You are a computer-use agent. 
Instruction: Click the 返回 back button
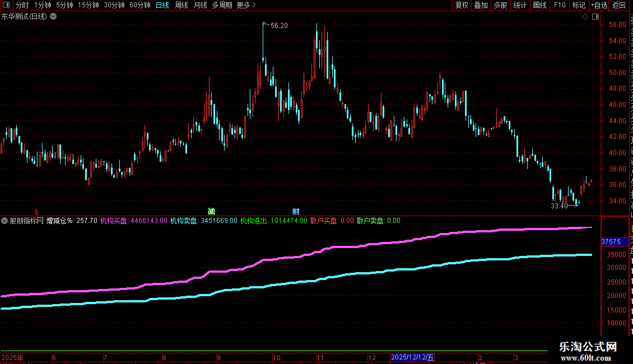619,5
